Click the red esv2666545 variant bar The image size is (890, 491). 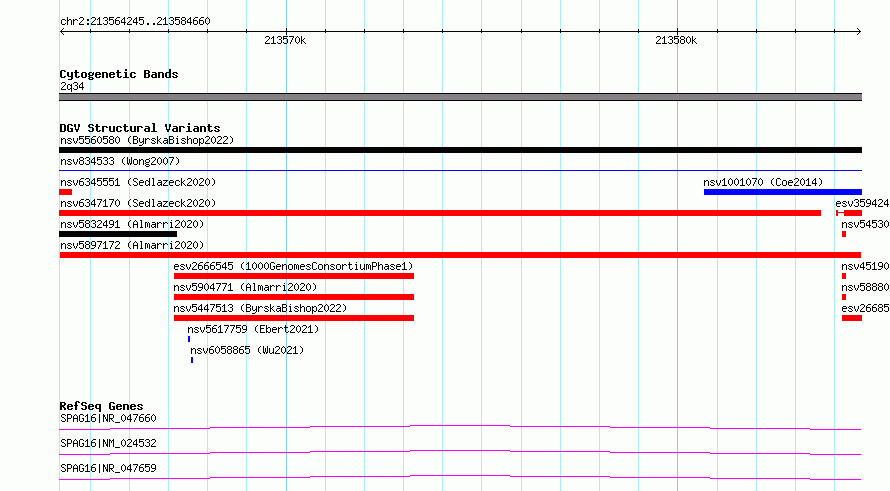(x=294, y=276)
